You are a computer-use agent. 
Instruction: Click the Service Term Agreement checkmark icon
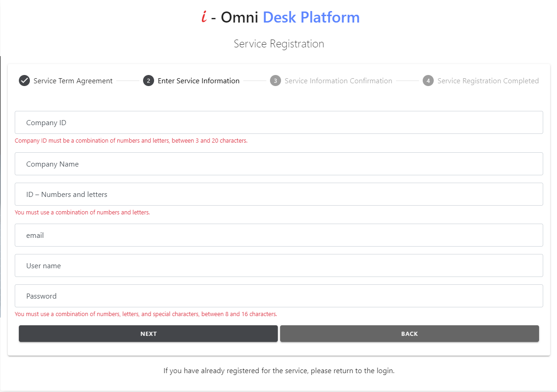click(24, 81)
